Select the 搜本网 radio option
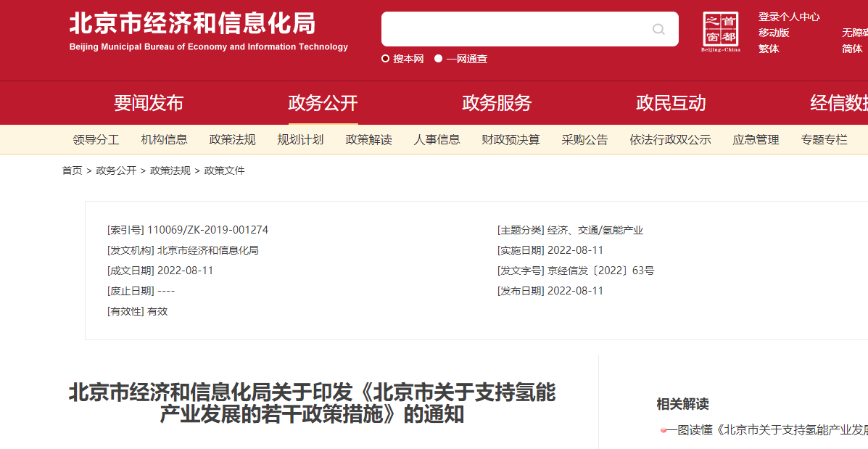Viewport: 868px width, 449px height. (386, 59)
